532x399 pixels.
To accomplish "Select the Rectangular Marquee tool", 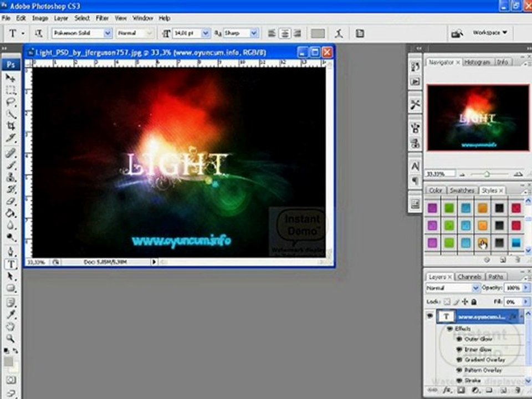I will pyautogui.click(x=11, y=90).
